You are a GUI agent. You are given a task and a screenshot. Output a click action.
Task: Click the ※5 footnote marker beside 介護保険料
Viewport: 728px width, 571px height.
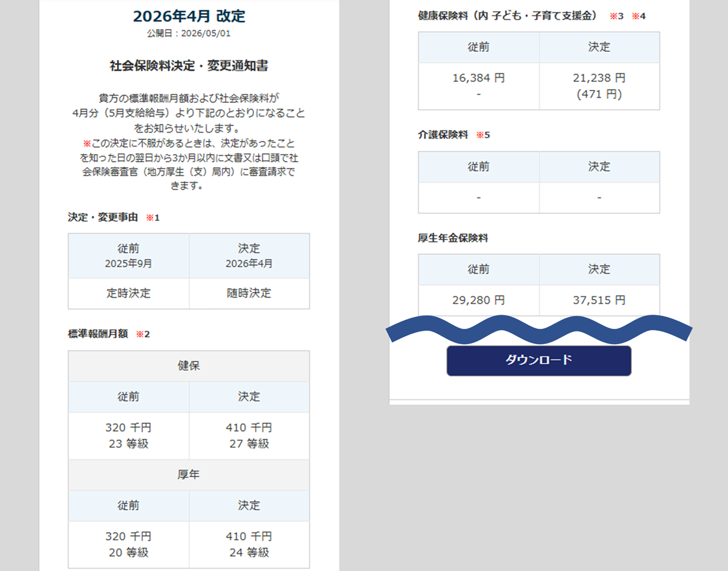point(483,135)
